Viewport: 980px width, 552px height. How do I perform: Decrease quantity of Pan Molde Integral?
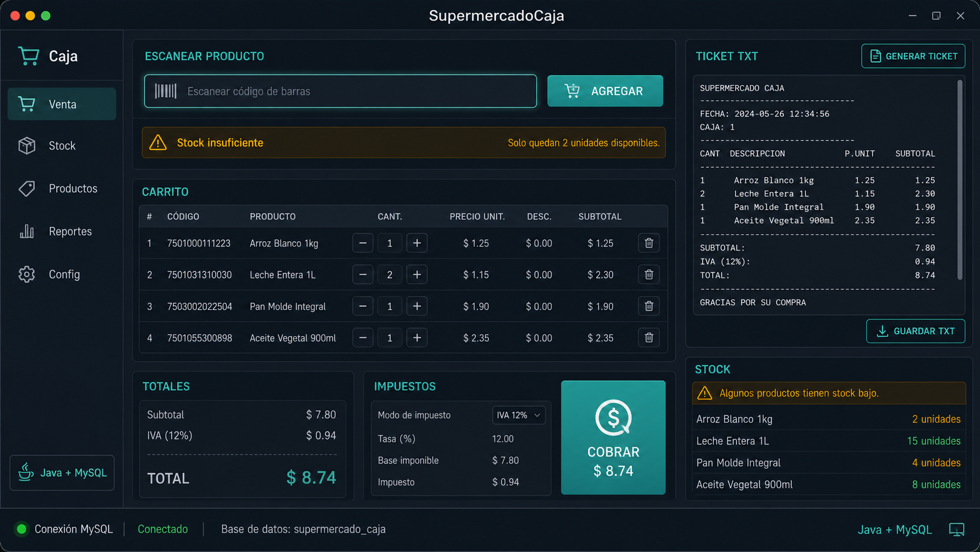pyautogui.click(x=363, y=306)
